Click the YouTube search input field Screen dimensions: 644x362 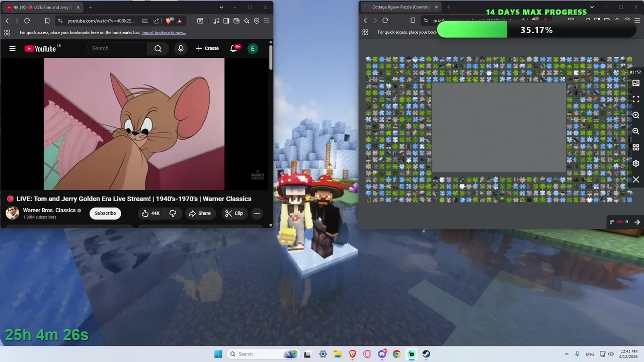pos(117,49)
